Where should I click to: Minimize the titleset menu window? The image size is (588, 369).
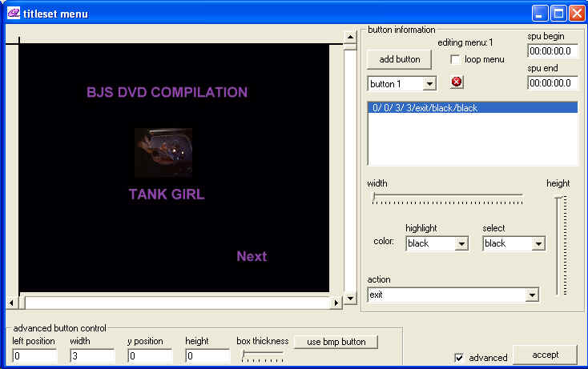(540, 14)
